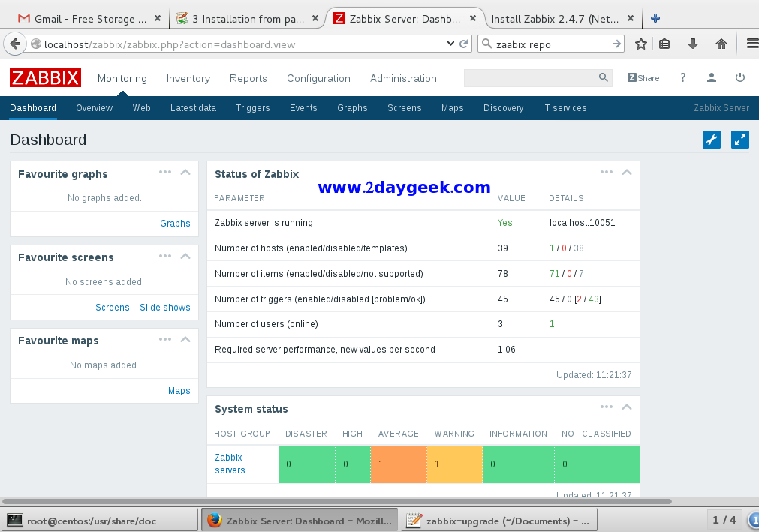Open Favourite screens widget menu dots

point(165,256)
